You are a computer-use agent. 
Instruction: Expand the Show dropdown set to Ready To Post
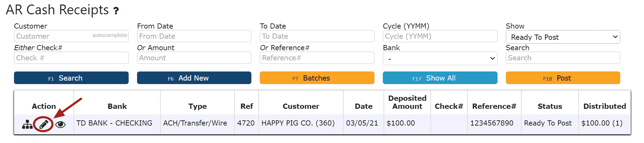pos(563,37)
